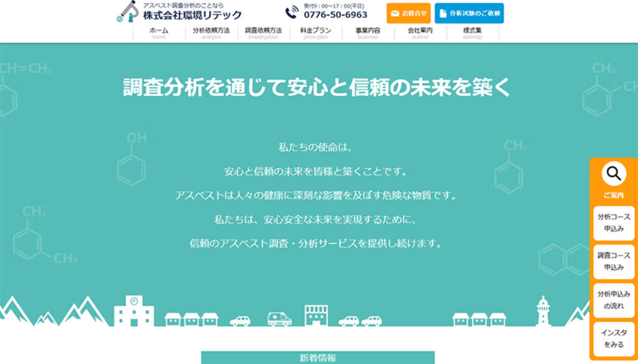This screenshot has height=364, width=638.
Task: Click the magnifier ご案内 search icon
Action: pyautogui.click(x=614, y=174)
